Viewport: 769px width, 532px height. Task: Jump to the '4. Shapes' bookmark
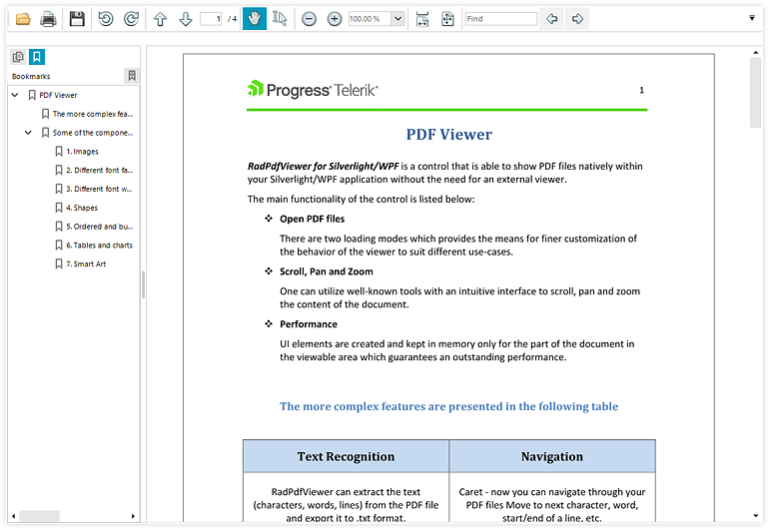point(82,208)
